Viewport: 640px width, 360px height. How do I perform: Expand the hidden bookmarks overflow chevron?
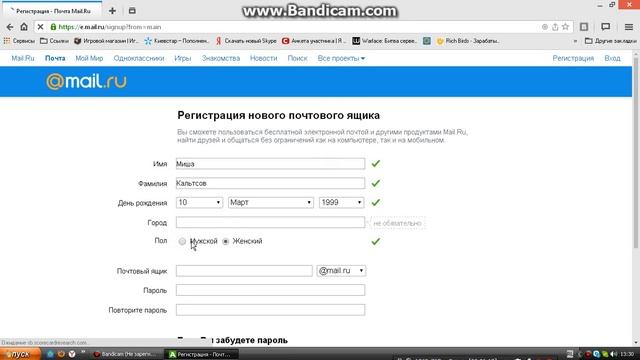575,41
